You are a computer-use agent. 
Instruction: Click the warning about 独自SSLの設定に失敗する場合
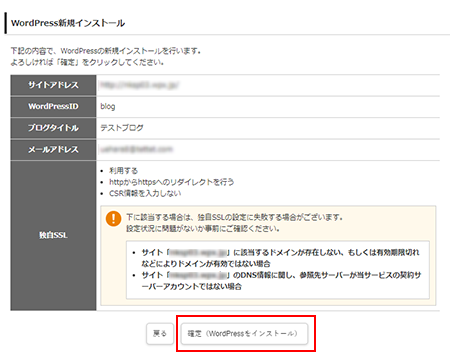(x=235, y=217)
